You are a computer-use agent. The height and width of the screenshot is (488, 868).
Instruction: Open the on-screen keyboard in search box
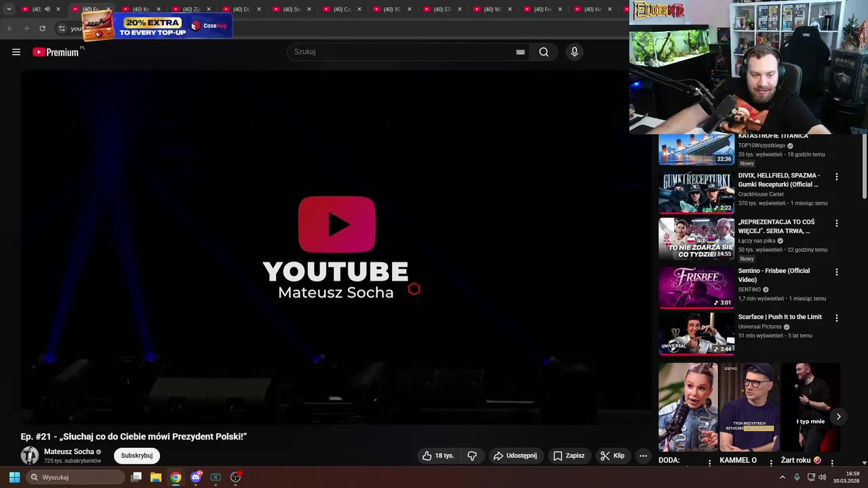520,52
